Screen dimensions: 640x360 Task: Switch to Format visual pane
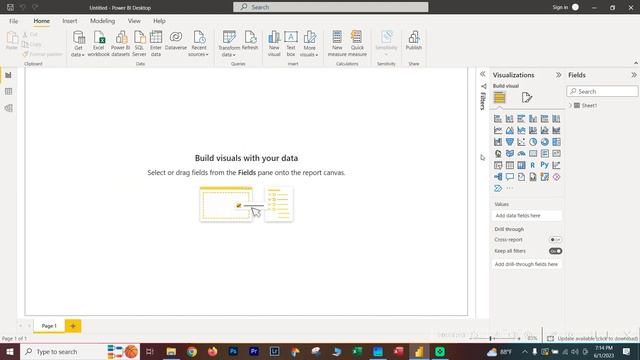coord(527,97)
